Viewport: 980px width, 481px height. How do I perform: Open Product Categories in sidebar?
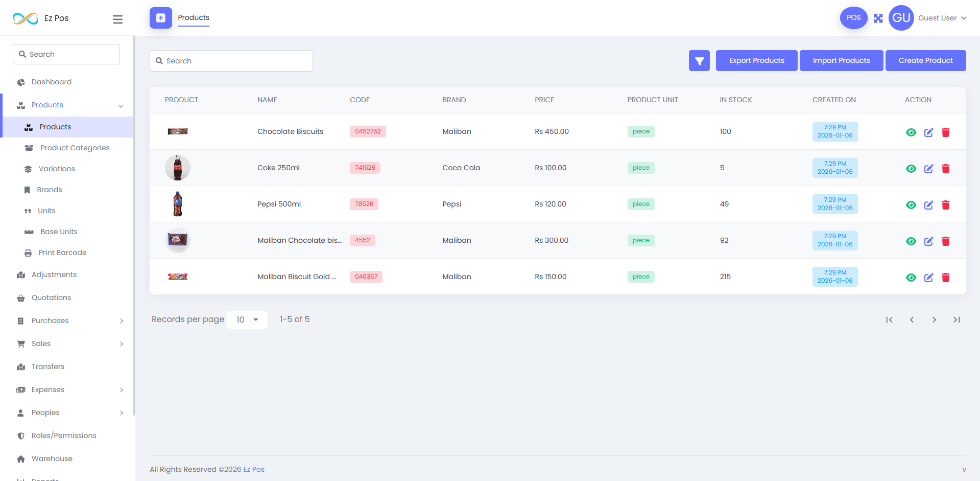[75, 148]
